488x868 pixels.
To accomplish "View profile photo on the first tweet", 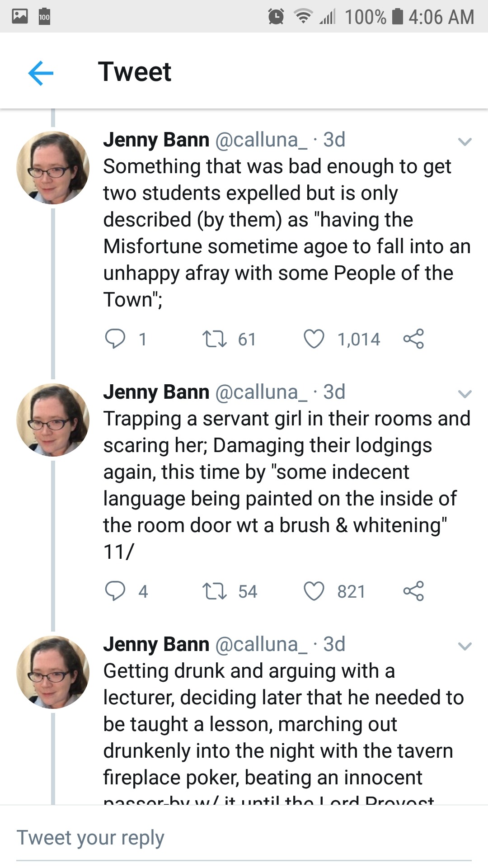I will 53,168.
